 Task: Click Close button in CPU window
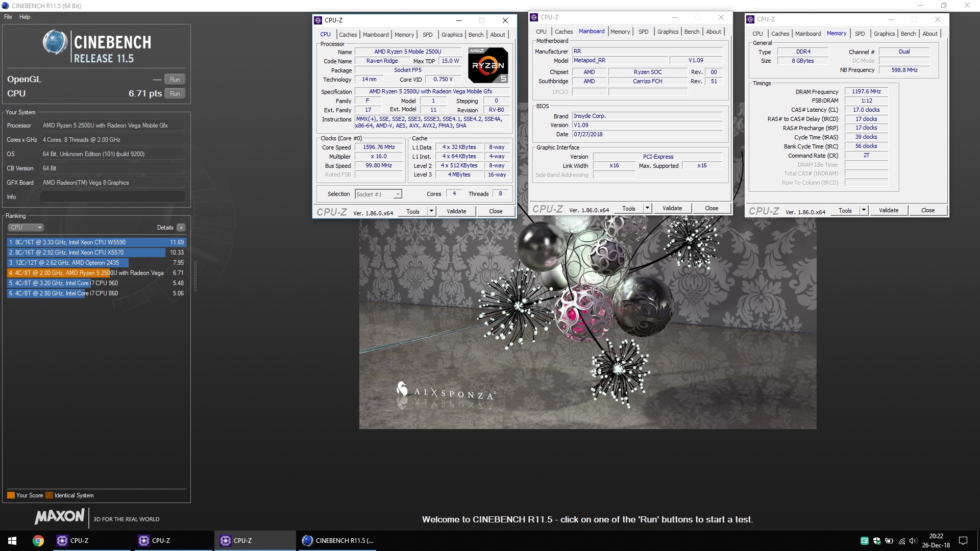point(495,211)
